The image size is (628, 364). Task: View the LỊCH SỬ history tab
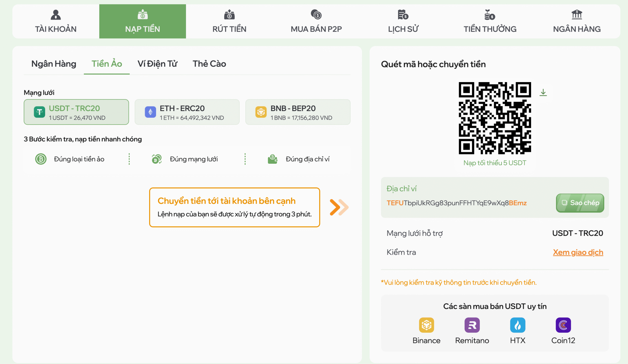tap(403, 21)
